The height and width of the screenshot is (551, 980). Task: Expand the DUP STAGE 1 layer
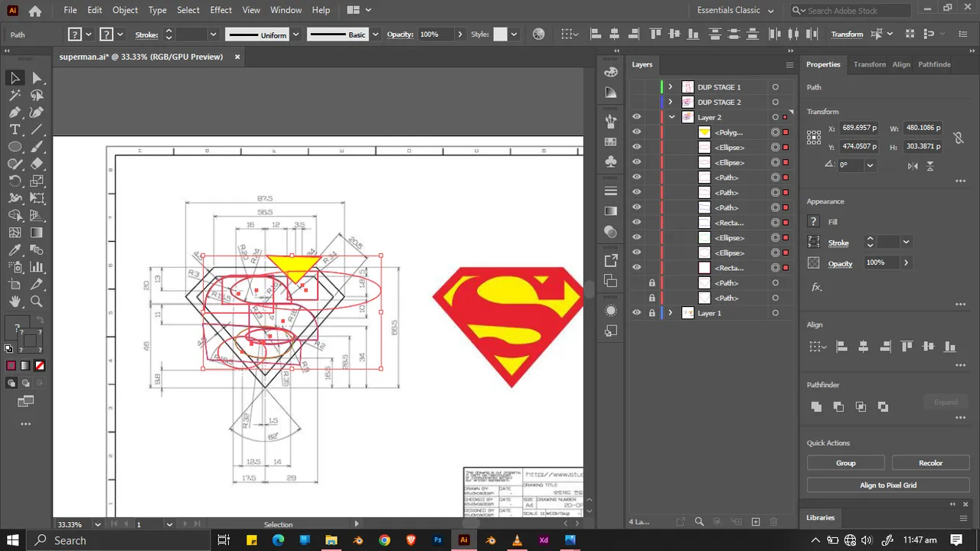pyautogui.click(x=671, y=87)
